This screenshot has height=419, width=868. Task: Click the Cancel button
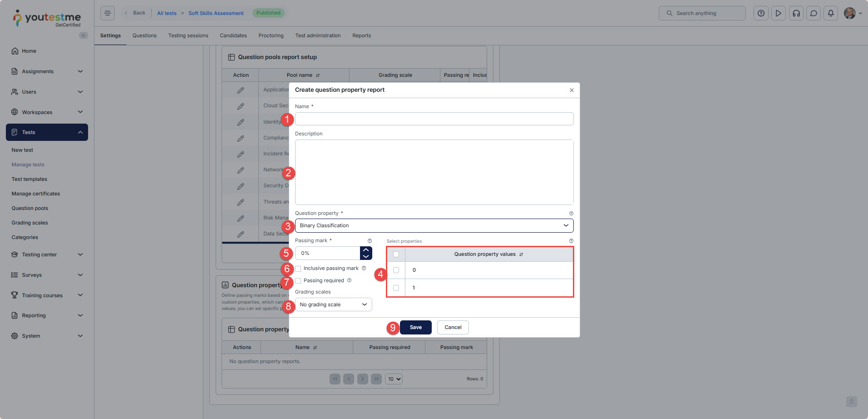[453, 327]
